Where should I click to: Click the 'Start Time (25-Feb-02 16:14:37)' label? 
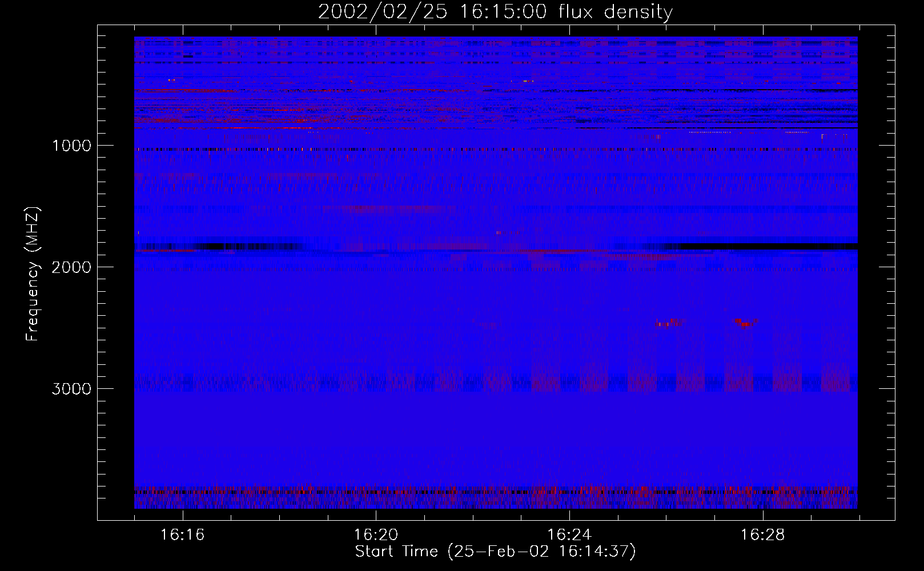(x=495, y=552)
